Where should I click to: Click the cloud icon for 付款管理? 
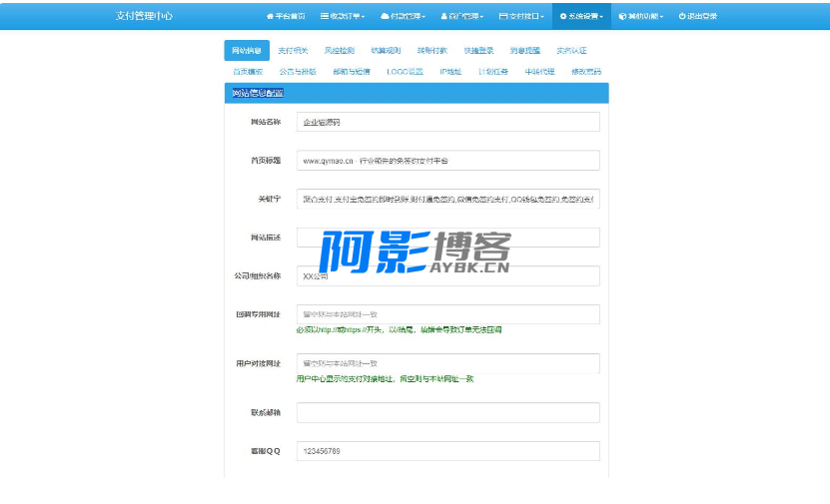tap(385, 16)
